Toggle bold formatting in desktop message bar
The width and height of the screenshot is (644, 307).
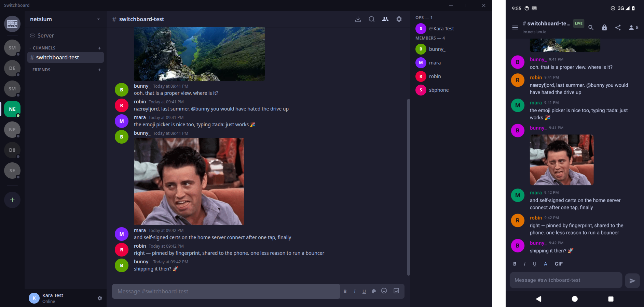click(x=345, y=291)
